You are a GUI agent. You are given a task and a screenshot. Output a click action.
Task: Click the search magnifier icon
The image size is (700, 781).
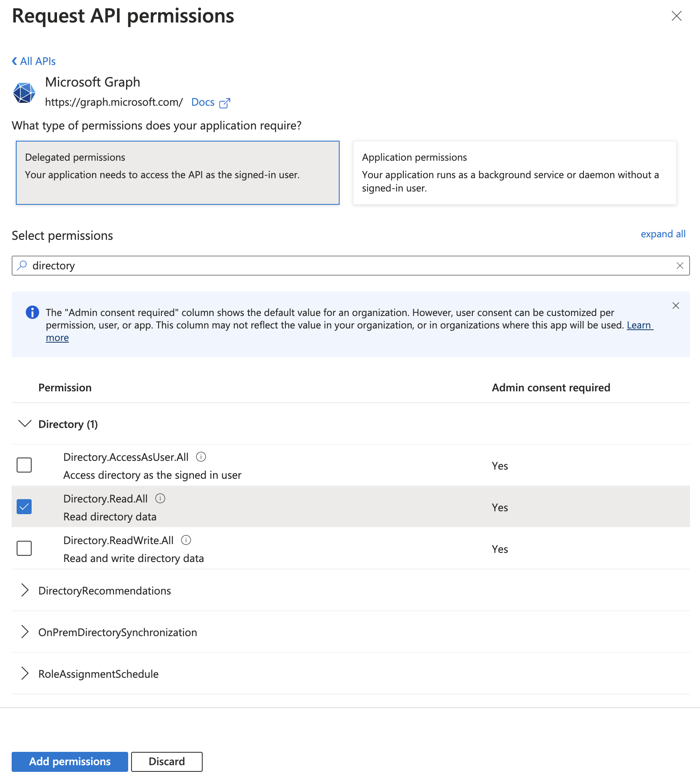click(x=22, y=266)
